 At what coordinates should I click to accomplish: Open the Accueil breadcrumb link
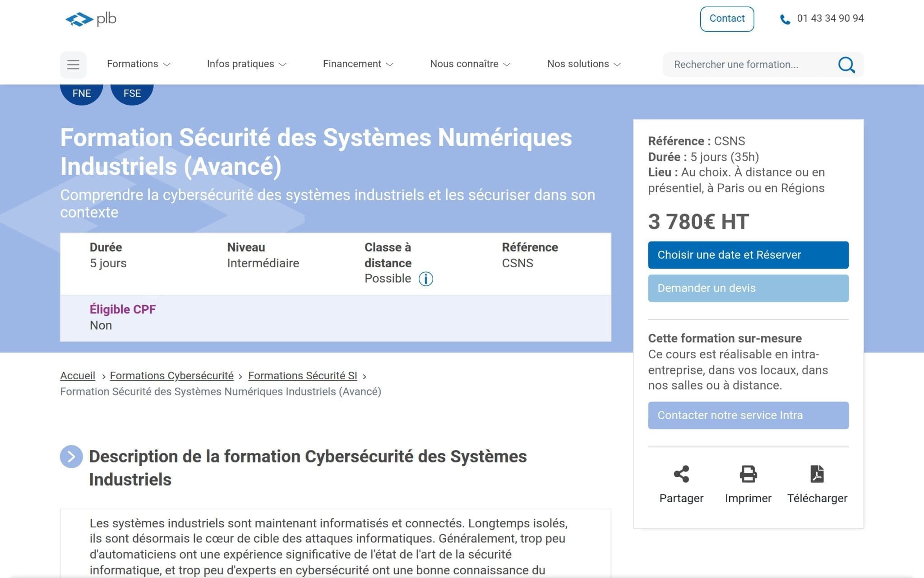pyautogui.click(x=78, y=376)
